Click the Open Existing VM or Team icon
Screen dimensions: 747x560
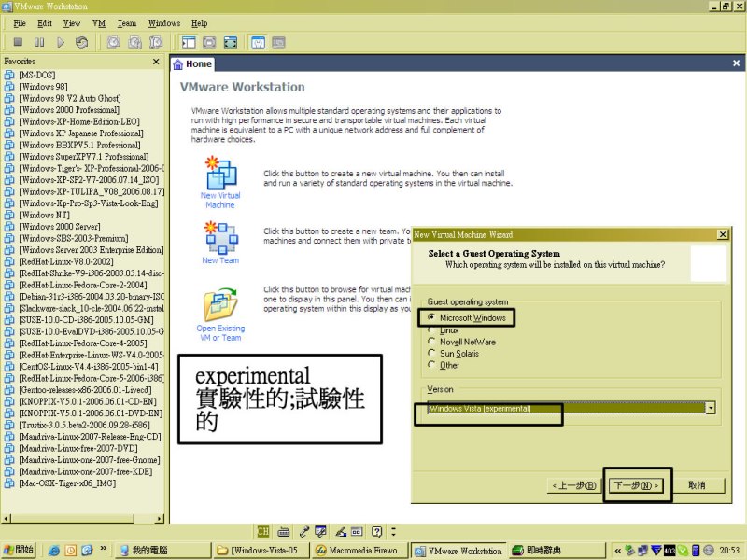220,305
